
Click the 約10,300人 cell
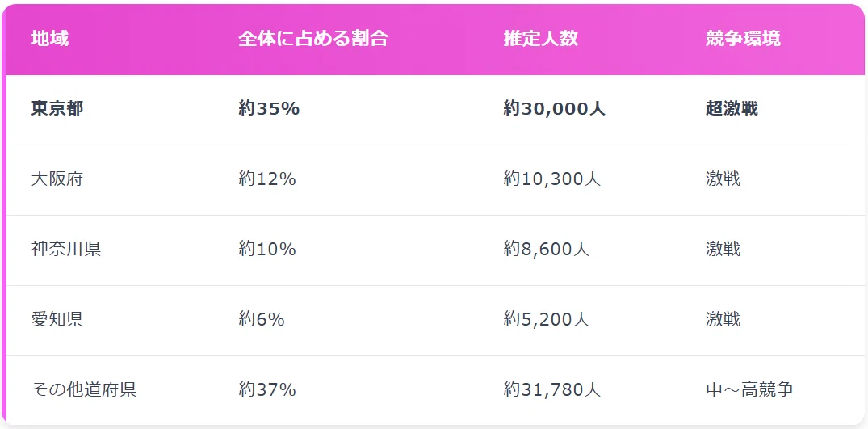[552, 179]
